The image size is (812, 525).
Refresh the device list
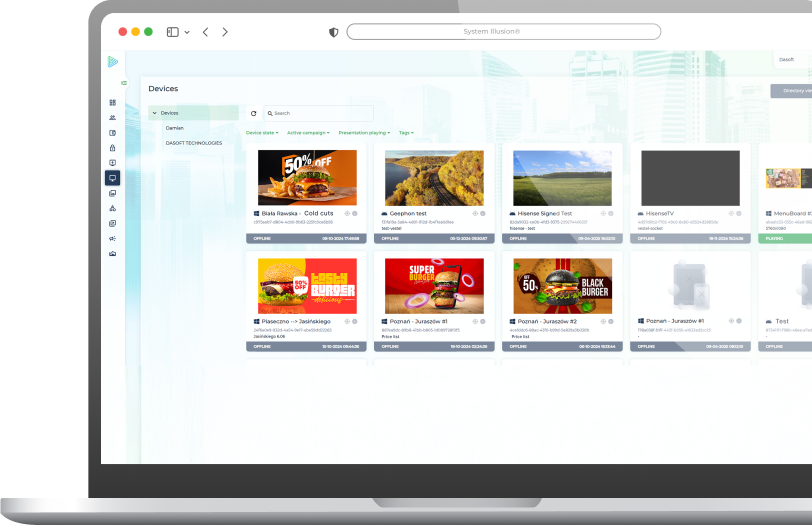coord(254,113)
